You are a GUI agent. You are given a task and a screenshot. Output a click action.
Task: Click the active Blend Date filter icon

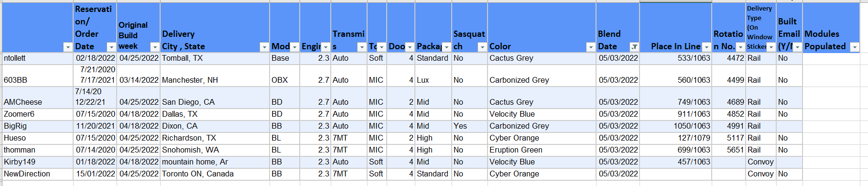click(634, 47)
